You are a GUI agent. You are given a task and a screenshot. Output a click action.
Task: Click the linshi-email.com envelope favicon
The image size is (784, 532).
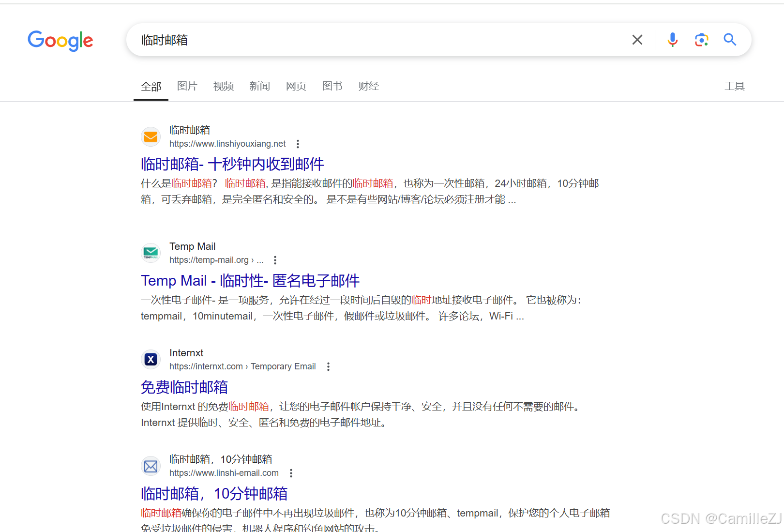click(151, 466)
